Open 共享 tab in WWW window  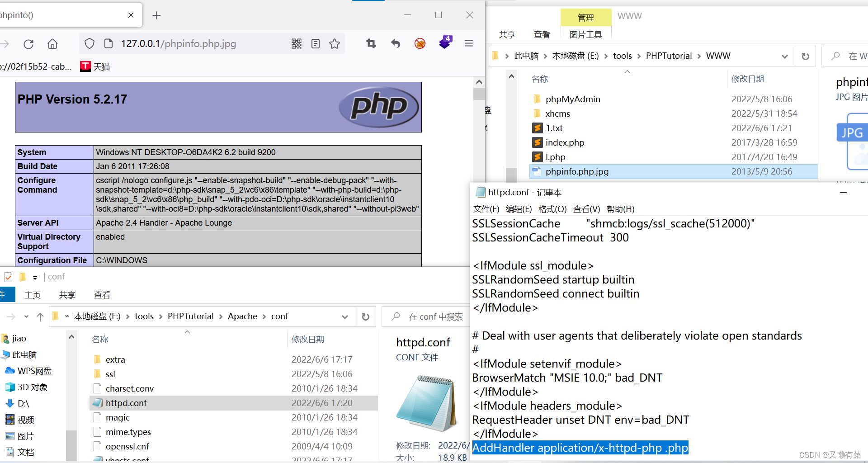[507, 34]
